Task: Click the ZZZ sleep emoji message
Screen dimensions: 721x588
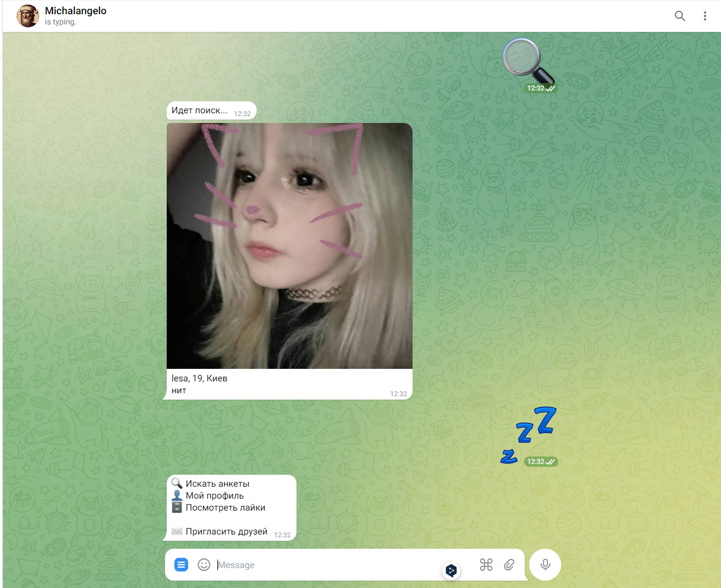Action: (x=529, y=435)
